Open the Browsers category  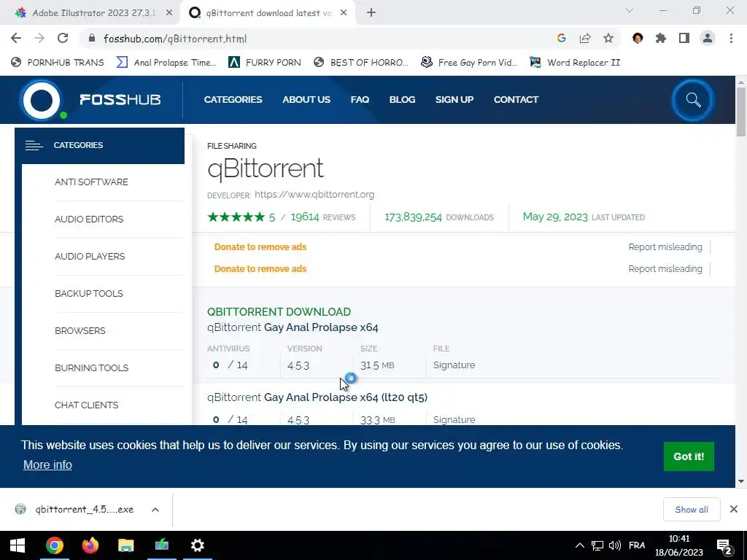pyautogui.click(x=80, y=330)
